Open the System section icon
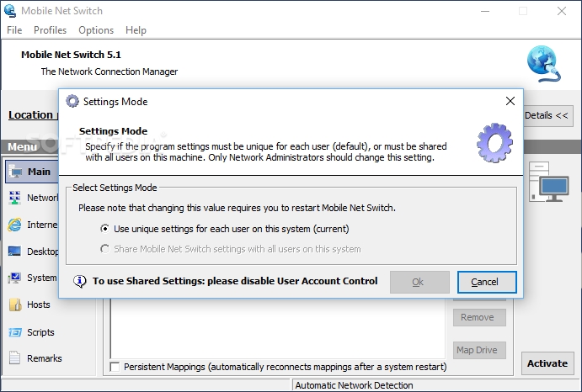The height and width of the screenshot is (392, 582). coord(14,278)
